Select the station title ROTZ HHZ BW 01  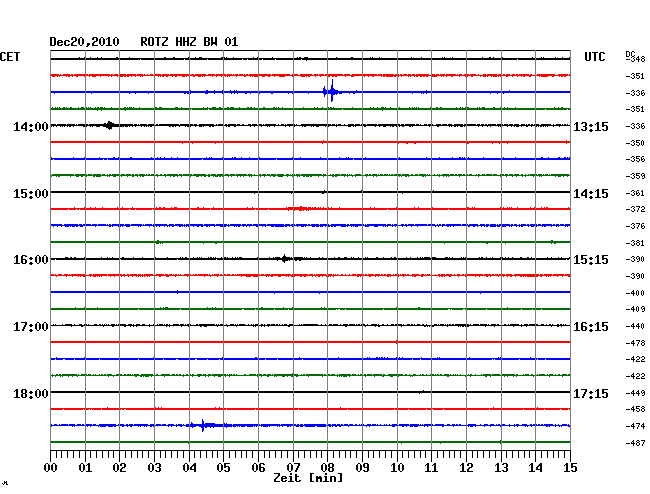click(189, 42)
